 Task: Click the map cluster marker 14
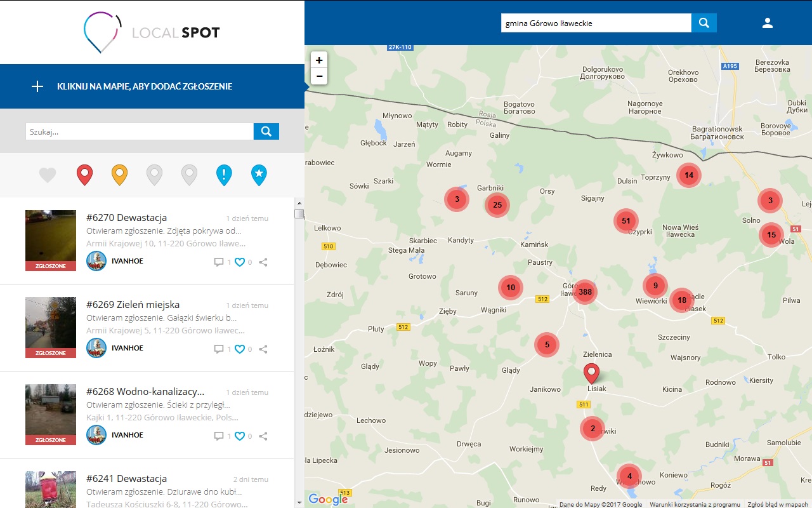(689, 175)
